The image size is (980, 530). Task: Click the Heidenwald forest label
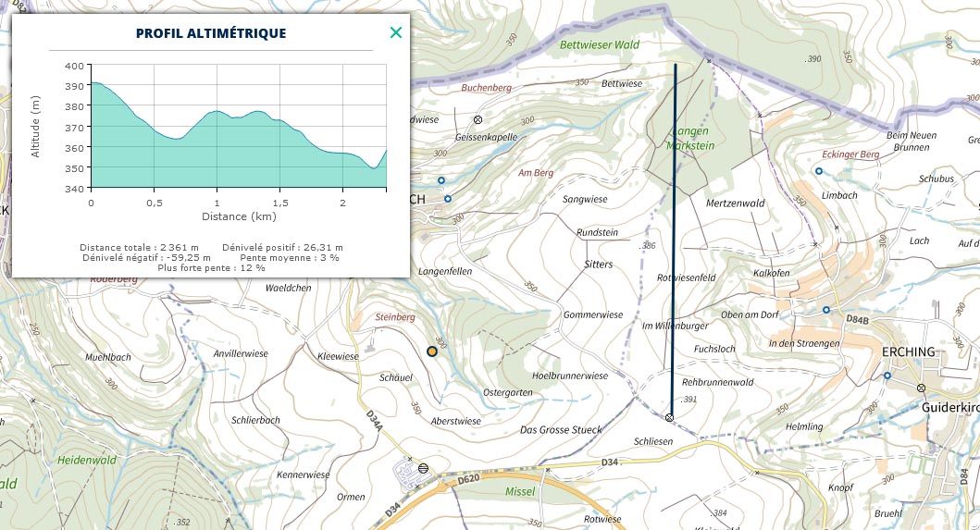point(85,460)
